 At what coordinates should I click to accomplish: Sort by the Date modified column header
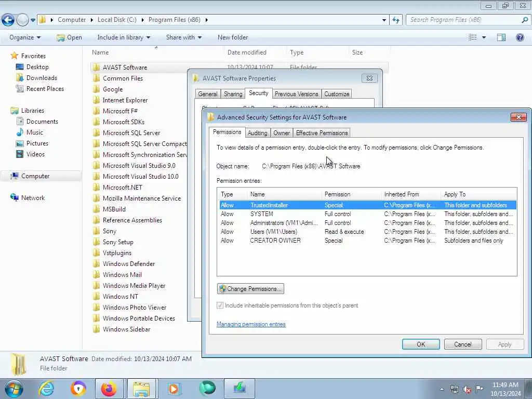[247, 52]
